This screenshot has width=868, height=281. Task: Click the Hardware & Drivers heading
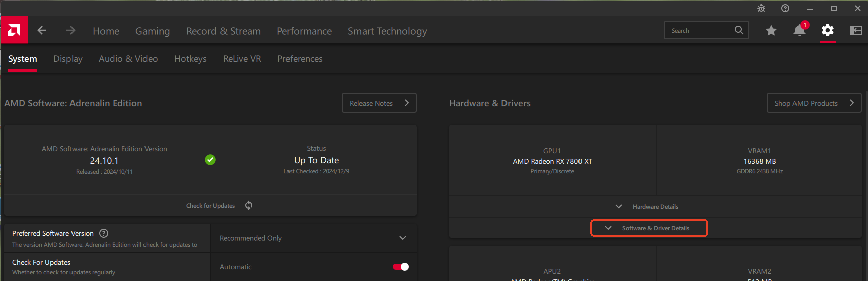click(x=490, y=103)
